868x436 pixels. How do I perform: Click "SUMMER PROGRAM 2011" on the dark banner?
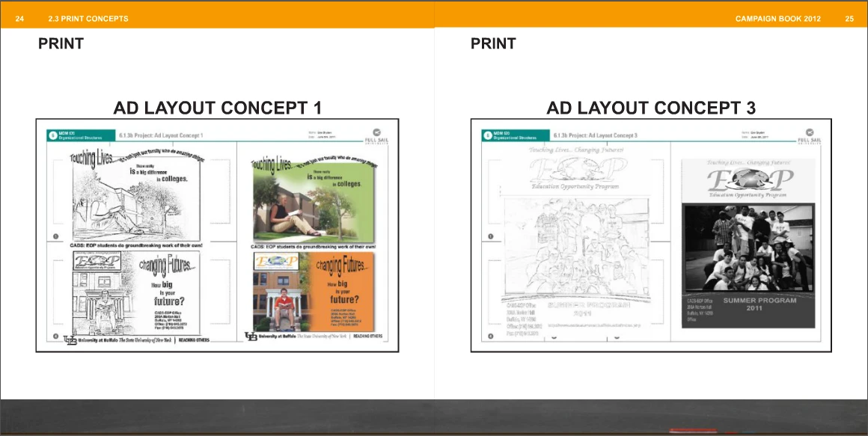759,304
